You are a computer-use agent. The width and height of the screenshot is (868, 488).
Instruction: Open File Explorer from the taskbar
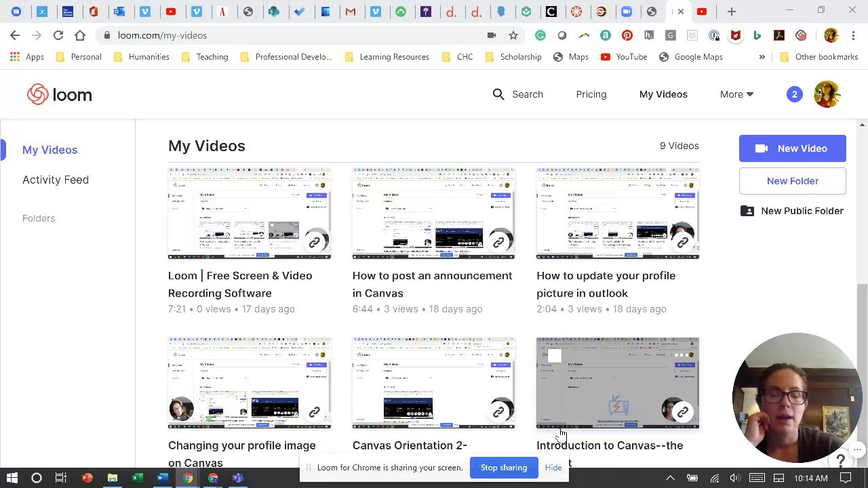click(112, 478)
